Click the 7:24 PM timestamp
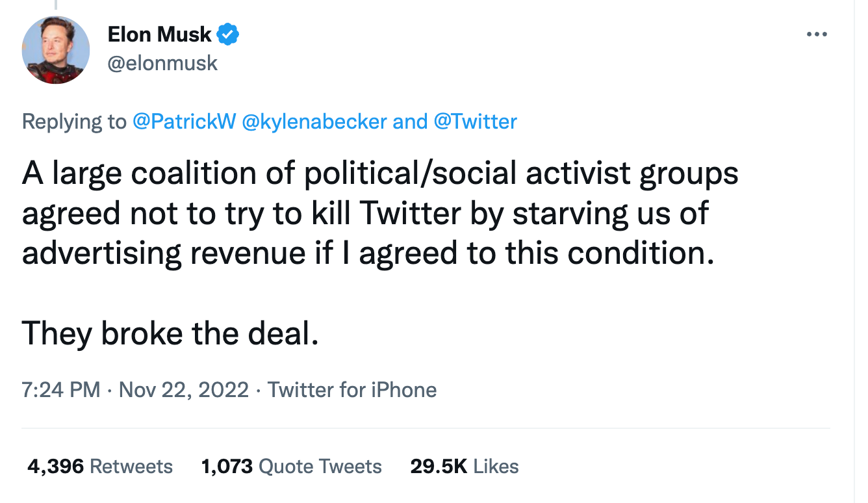The height and width of the screenshot is (503, 868). click(60, 390)
